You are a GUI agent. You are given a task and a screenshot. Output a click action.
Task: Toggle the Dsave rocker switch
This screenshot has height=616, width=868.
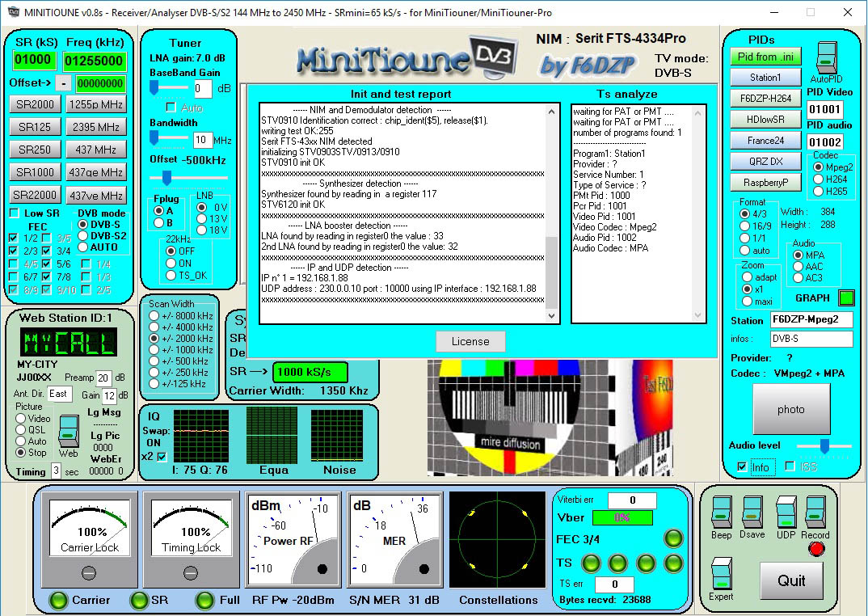coord(752,512)
